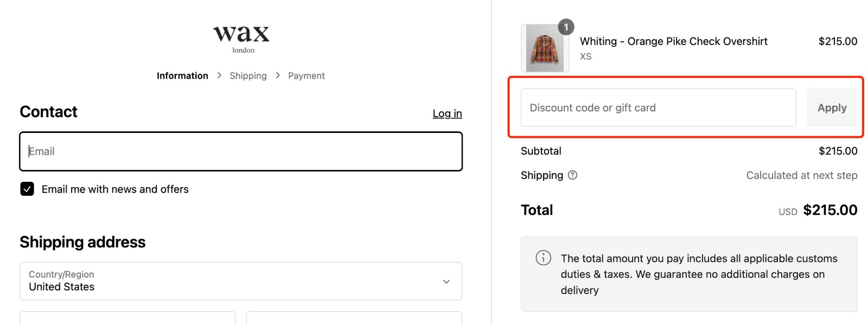Expand the country selector showing United States
868x325 pixels.
(240, 281)
